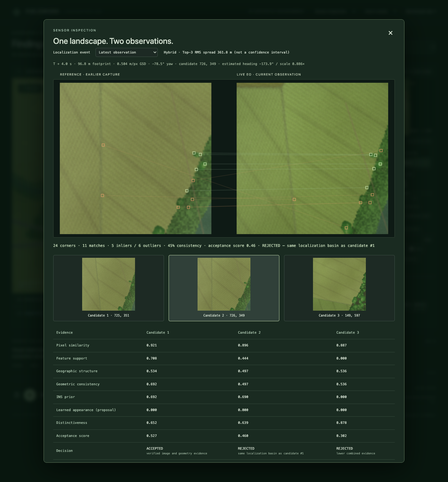Viewport: 448px width, 482px height.
Task: Close the Sensor Inspection dialog
Action: 390,33
